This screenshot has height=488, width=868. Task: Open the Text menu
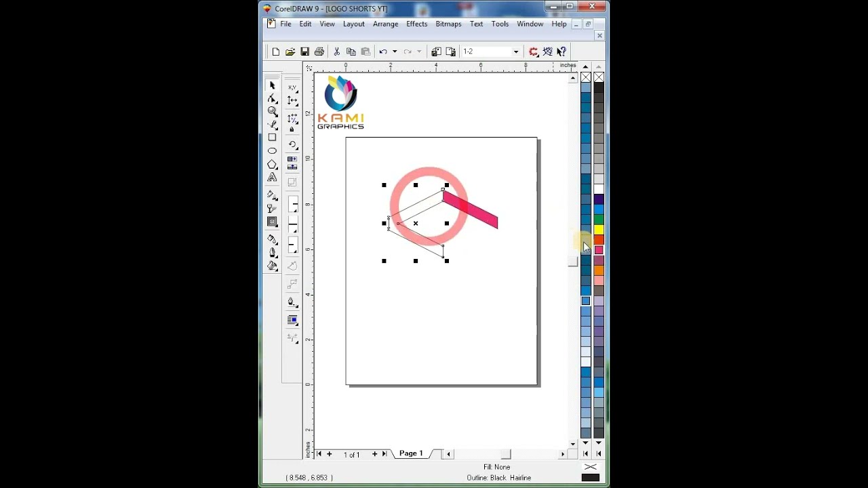pos(477,24)
